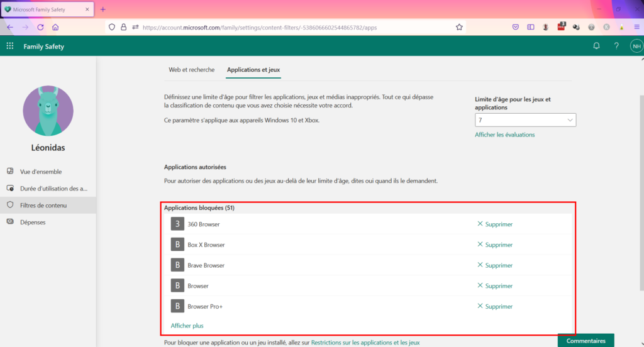Image resolution: width=644 pixels, height=347 pixels.
Task: Switch to Web et recherche tab
Action: (191, 69)
